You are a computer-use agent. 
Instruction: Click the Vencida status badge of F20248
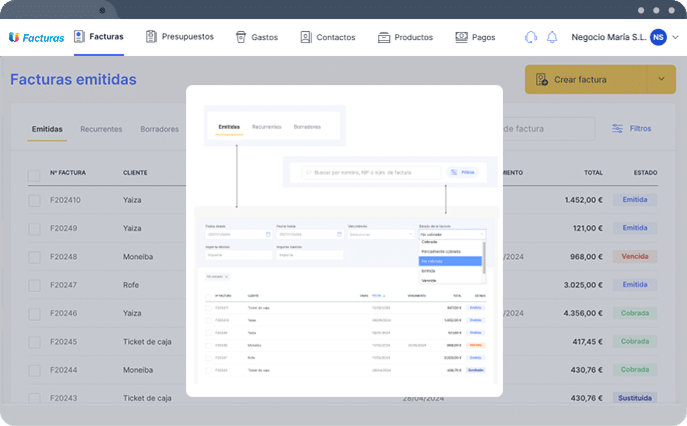point(635,256)
